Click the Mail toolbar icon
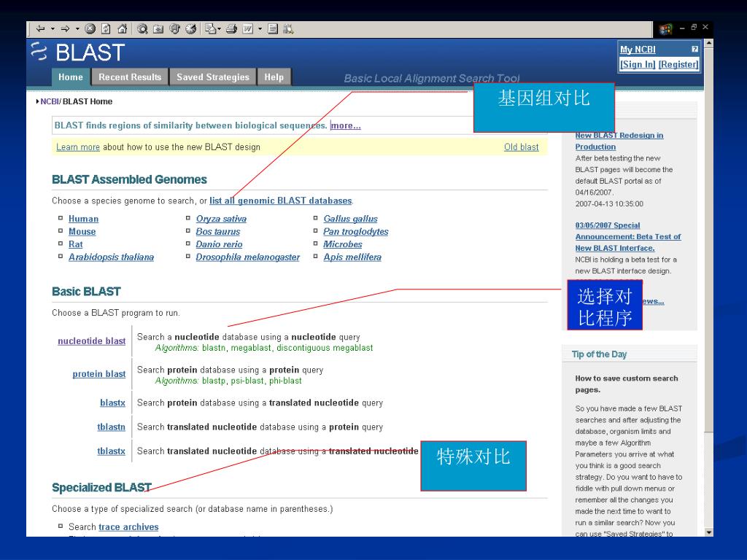747x560 pixels. point(211,29)
